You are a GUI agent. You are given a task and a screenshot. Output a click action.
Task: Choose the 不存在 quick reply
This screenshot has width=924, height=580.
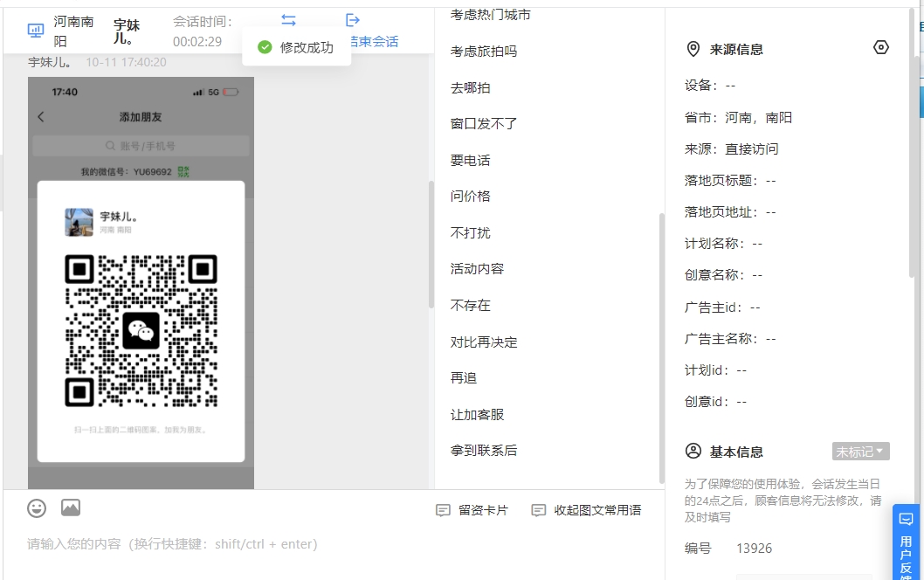tap(470, 306)
